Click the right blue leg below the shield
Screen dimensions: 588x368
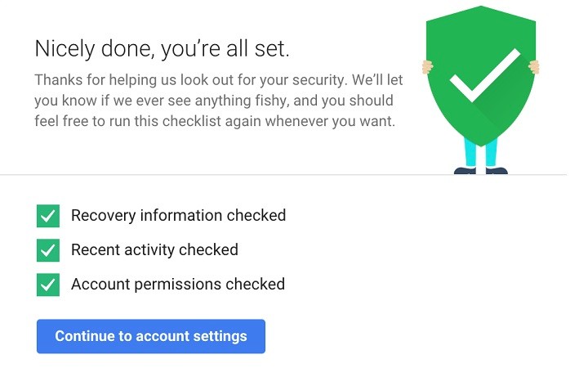click(x=491, y=155)
